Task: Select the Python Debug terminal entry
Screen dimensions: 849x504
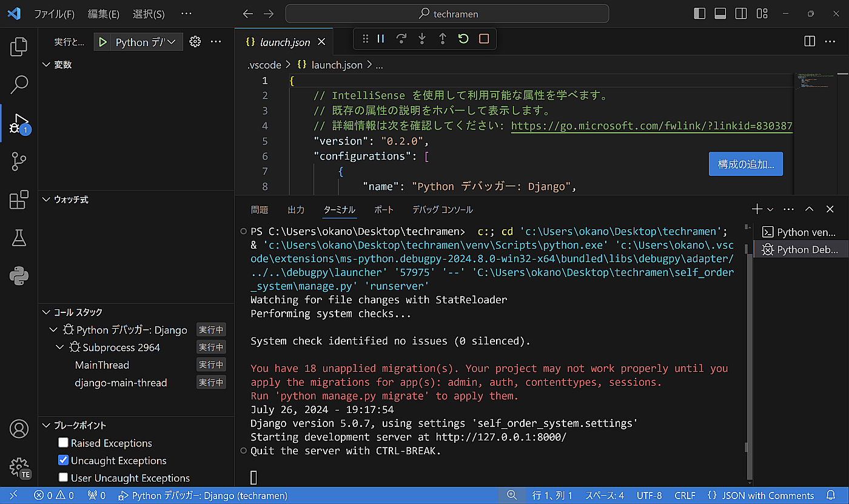Action: click(799, 249)
